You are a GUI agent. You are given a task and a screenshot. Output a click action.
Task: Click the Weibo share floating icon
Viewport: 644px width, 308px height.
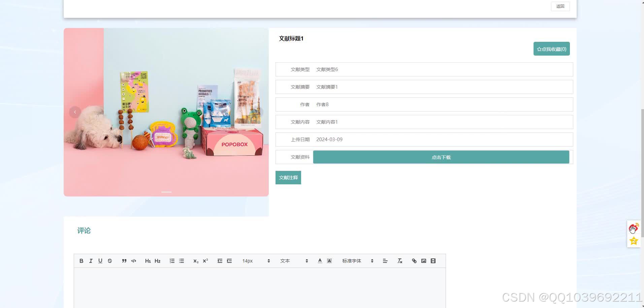pyautogui.click(x=634, y=228)
